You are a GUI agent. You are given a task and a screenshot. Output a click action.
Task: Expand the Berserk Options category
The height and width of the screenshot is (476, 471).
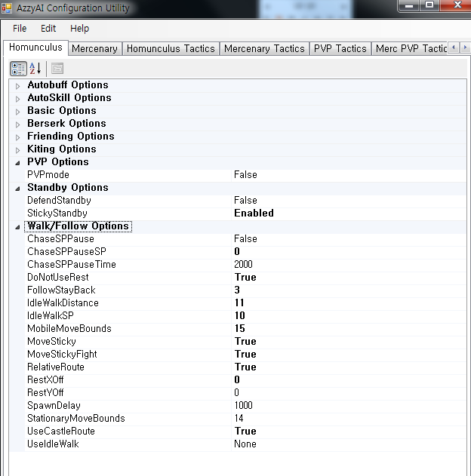[x=18, y=124]
